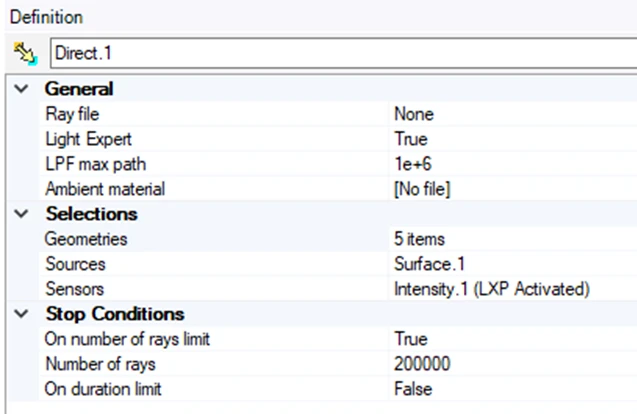Toggle On number of rays limit True
Image resolution: width=637 pixels, height=414 pixels.
coord(411,339)
